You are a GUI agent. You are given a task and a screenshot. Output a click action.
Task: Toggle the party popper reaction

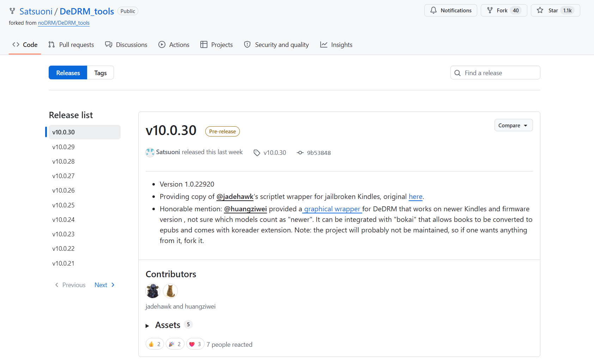175,344
